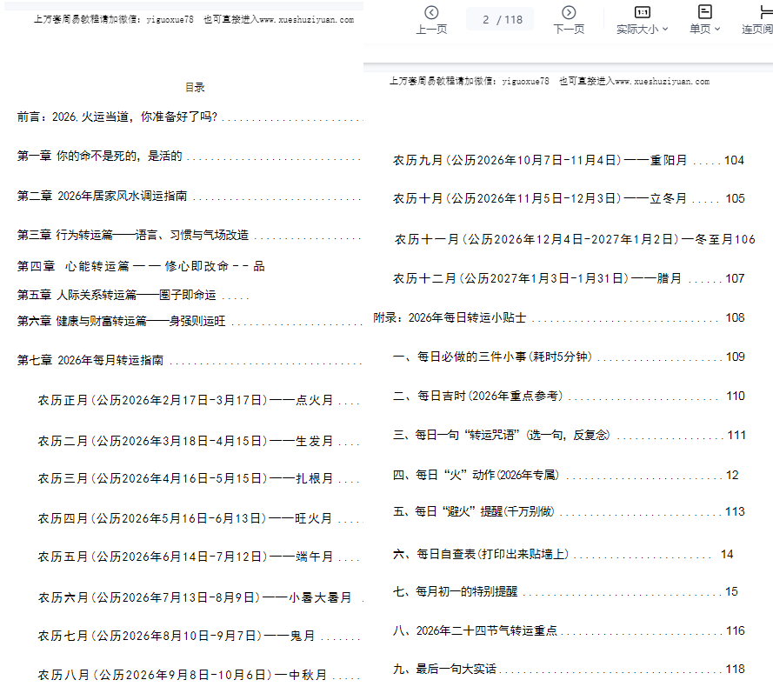Open 二、每日吉时 entry

pyautogui.click(x=569, y=396)
